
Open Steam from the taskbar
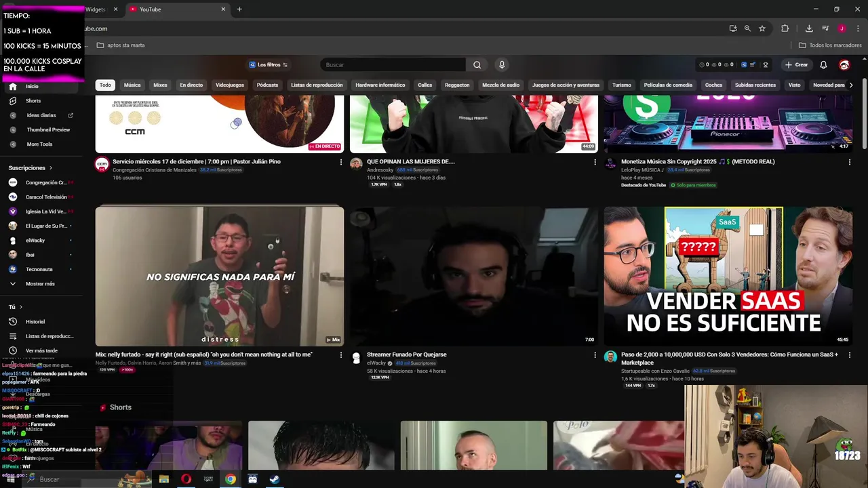275,479
